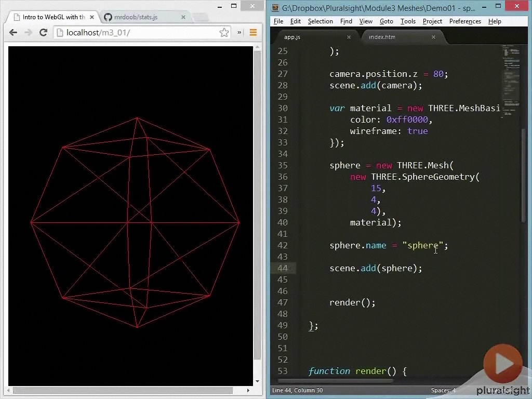
Task: Click the color value 0xff0000
Action: point(407,120)
